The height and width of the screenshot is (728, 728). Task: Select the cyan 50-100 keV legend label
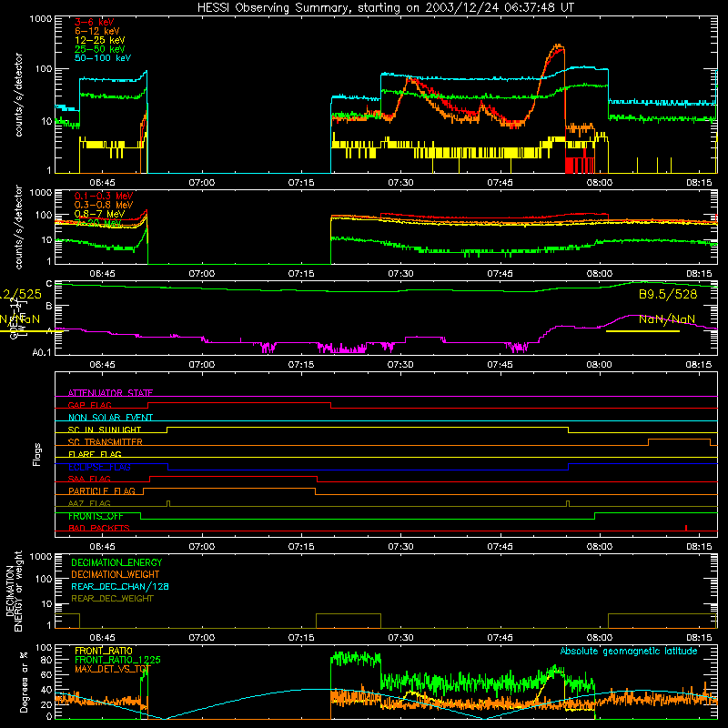(x=103, y=58)
